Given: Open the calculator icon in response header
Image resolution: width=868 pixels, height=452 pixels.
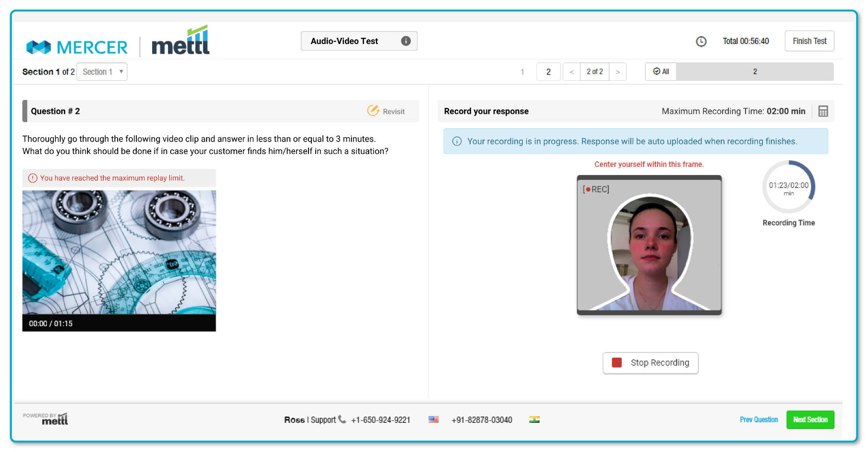Looking at the screenshot, I should click(x=823, y=111).
